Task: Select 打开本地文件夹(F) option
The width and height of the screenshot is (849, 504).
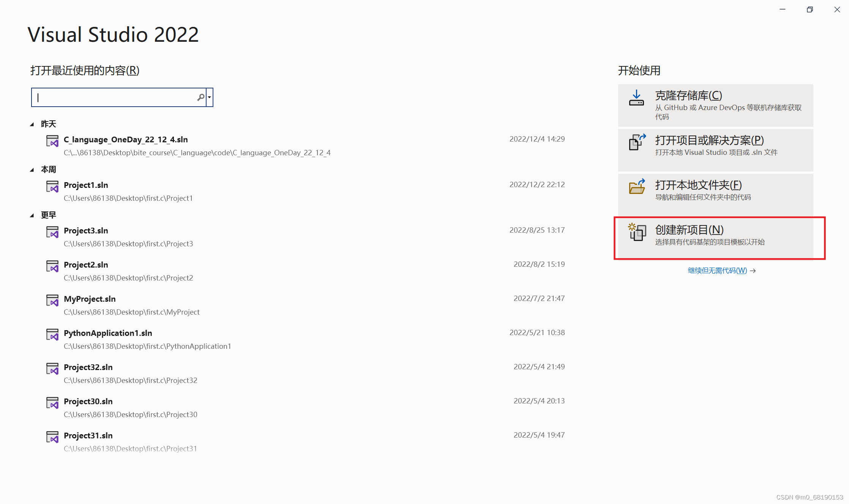Action: [716, 195]
